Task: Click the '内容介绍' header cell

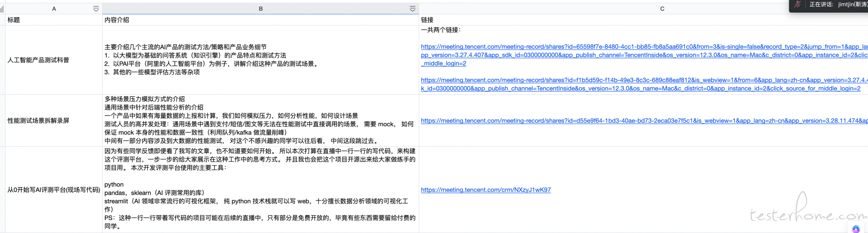Action: [260, 20]
